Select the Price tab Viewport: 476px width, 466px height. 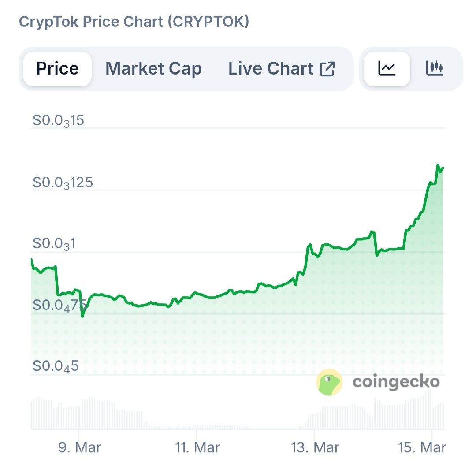point(57,69)
